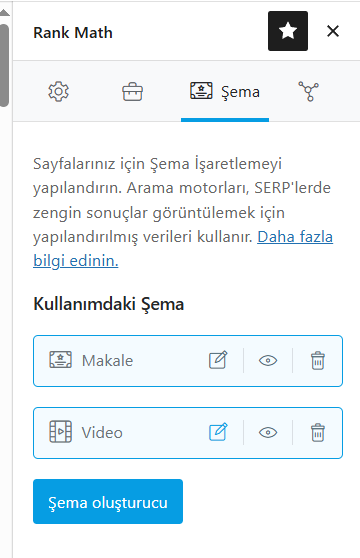Edit the Makale schema
The image size is (360, 558).
click(218, 360)
